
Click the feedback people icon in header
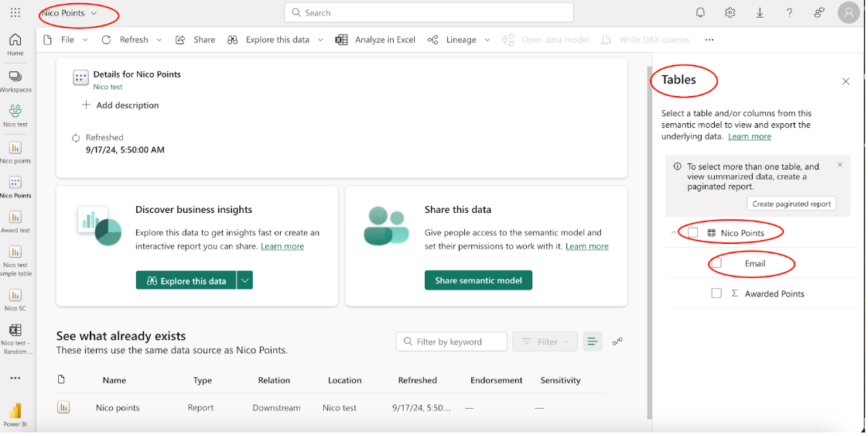coord(819,12)
